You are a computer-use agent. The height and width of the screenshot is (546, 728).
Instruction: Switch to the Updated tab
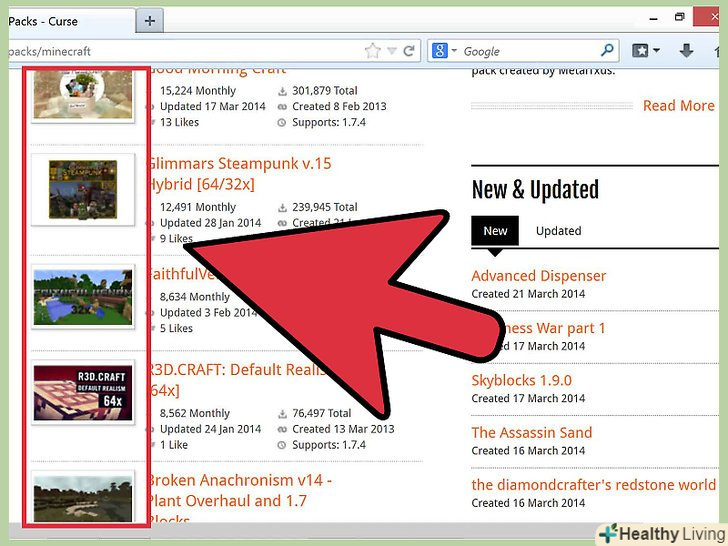coord(559,231)
